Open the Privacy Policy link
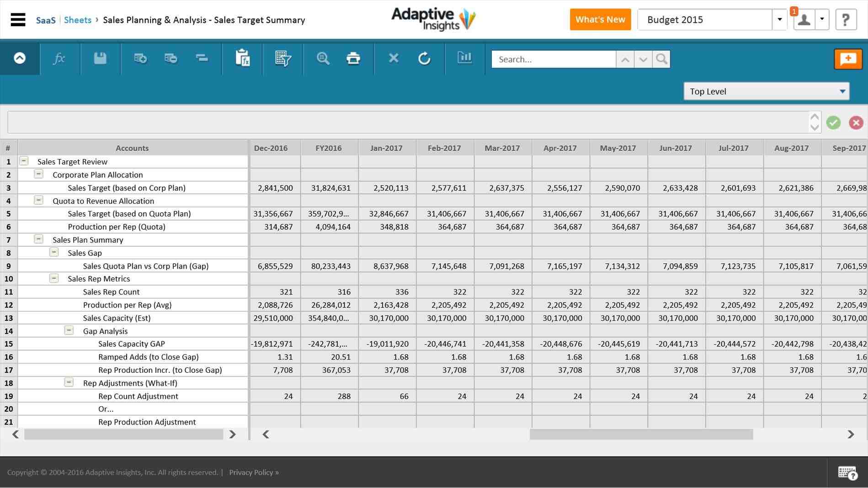The height and width of the screenshot is (488, 868). (251, 472)
